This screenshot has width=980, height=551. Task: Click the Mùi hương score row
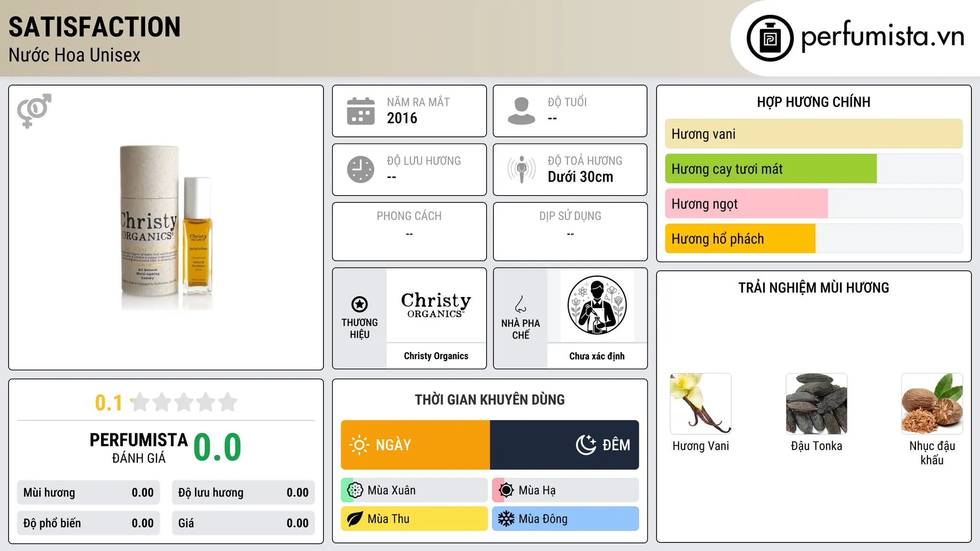tap(89, 493)
